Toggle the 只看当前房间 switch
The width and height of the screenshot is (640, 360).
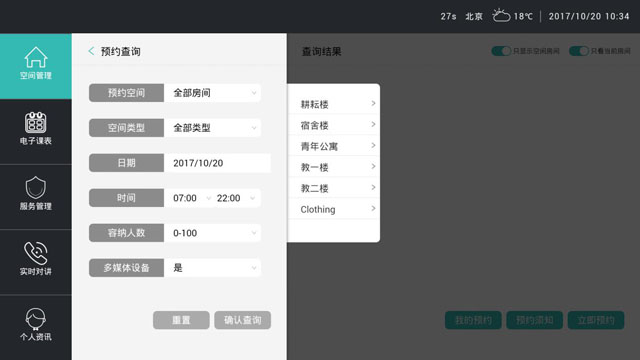click(579, 51)
